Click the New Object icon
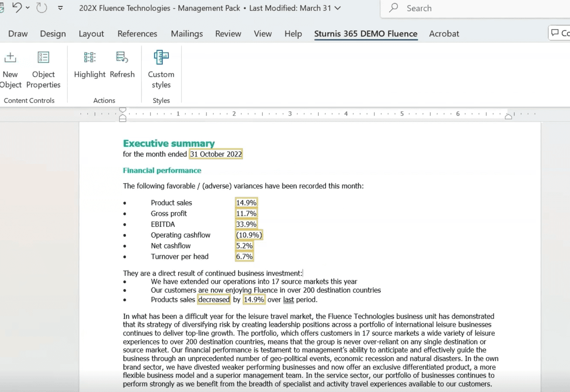 10,57
